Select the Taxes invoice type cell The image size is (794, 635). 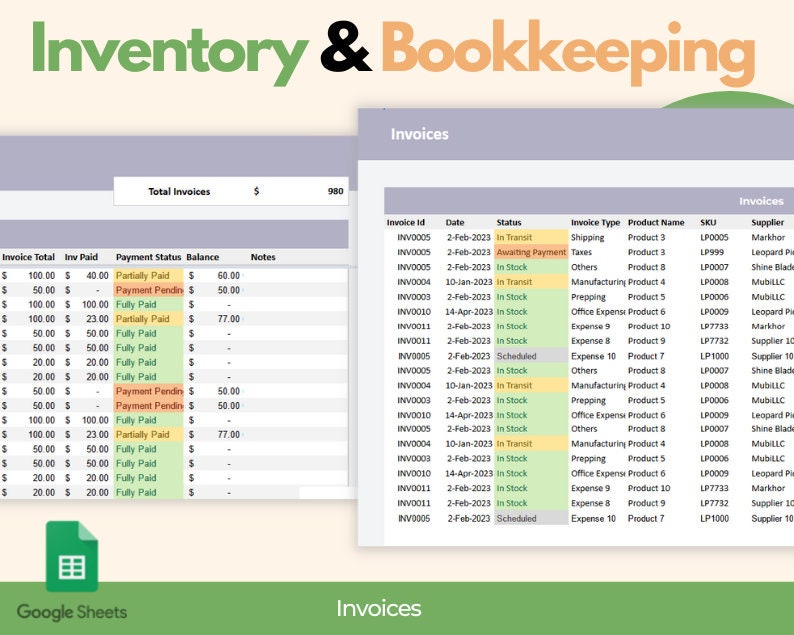pos(581,252)
